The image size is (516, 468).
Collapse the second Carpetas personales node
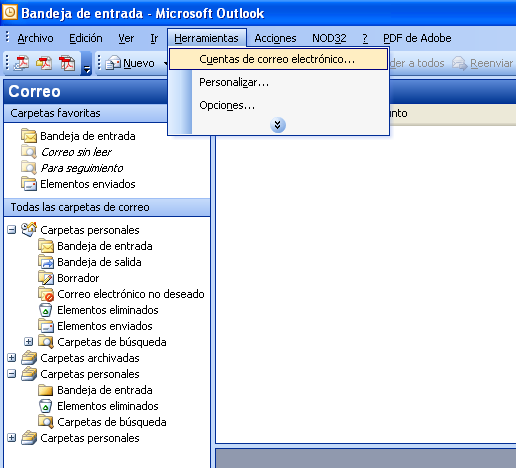[x=12, y=374]
